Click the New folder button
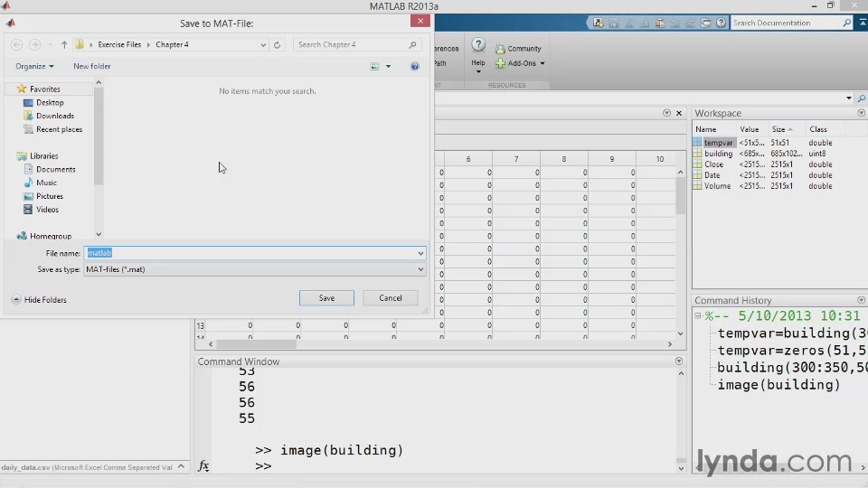 (x=92, y=66)
